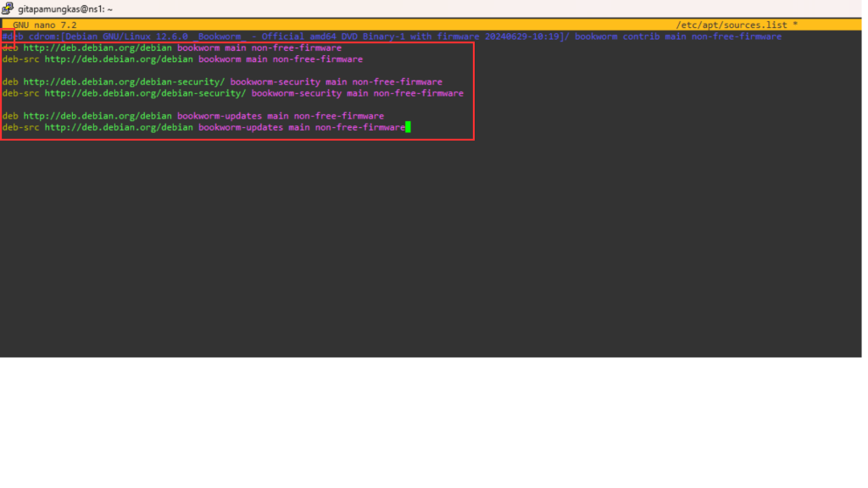Click bookworm on the first deb line
Screen dimensions: 868x488
(198, 48)
